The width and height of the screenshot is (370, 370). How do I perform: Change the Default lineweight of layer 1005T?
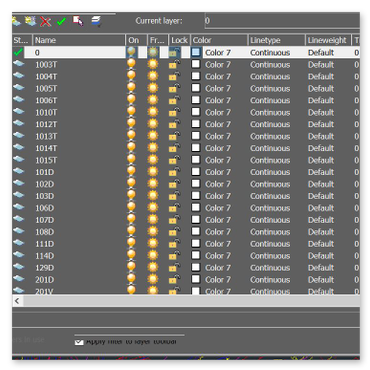point(321,89)
